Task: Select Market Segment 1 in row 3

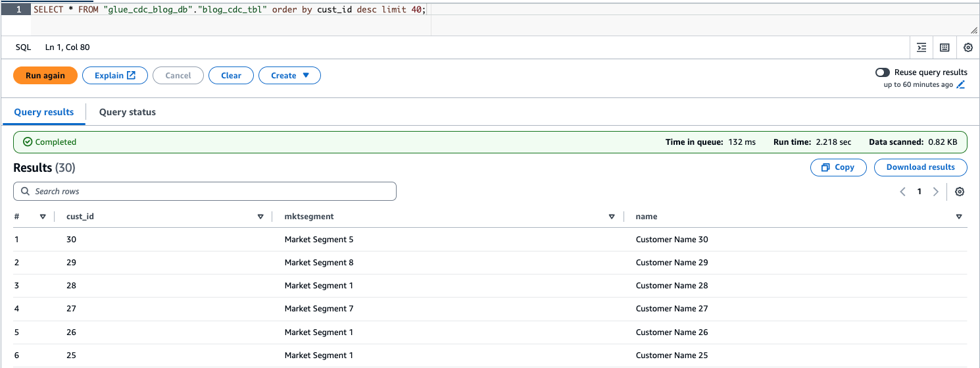Action: tap(319, 286)
